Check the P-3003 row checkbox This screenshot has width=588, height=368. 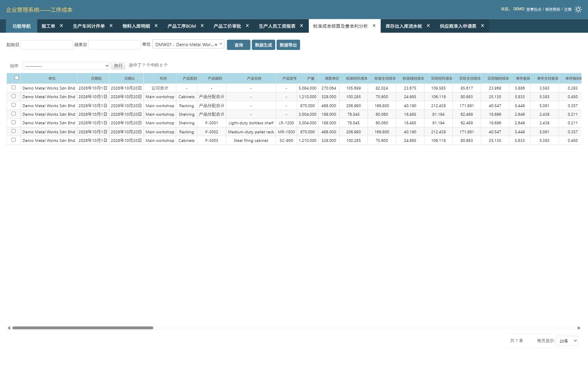[x=13, y=140]
